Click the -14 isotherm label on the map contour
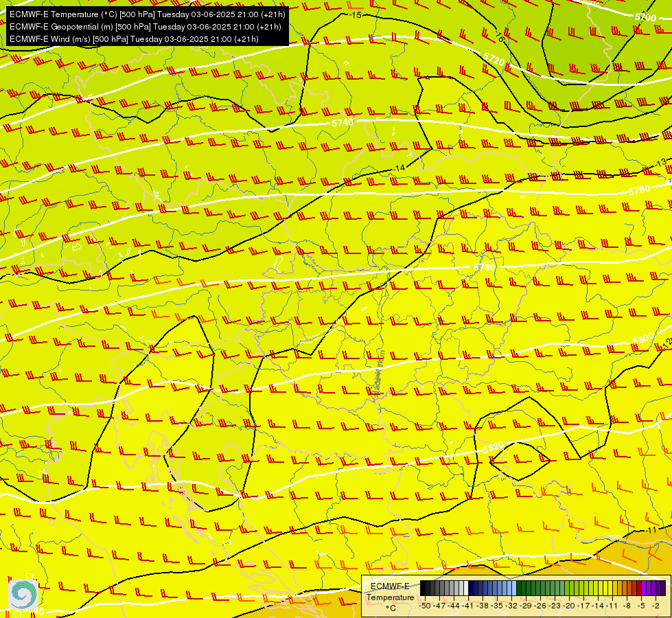 [399, 168]
